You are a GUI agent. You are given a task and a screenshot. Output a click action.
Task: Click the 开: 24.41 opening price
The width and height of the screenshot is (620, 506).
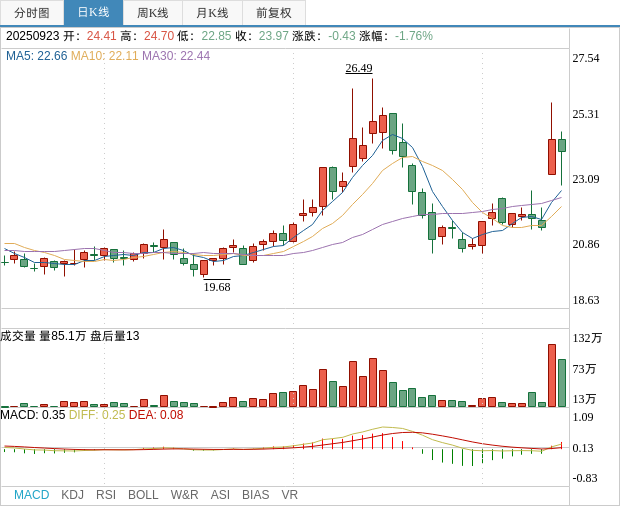pyautogui.click(x=90, y=36)
